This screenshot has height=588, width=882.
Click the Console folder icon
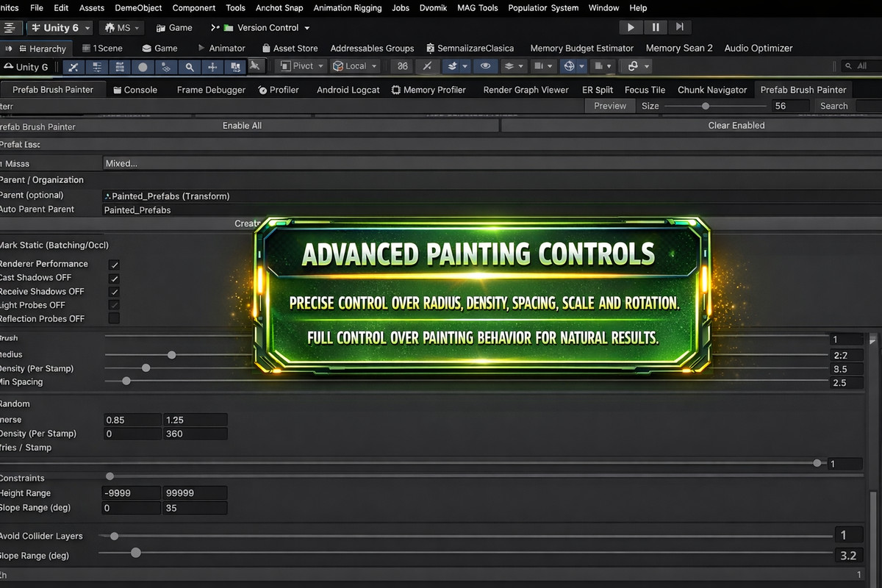118,90
